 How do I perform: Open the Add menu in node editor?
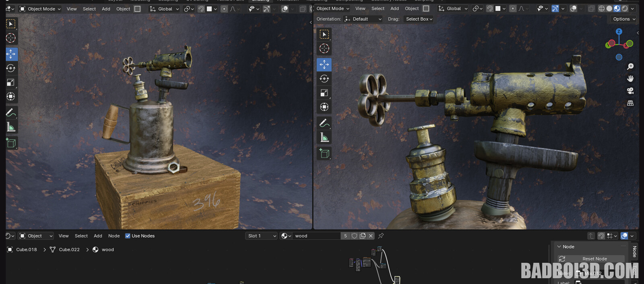pyautogui.click(x=98, y=236)
